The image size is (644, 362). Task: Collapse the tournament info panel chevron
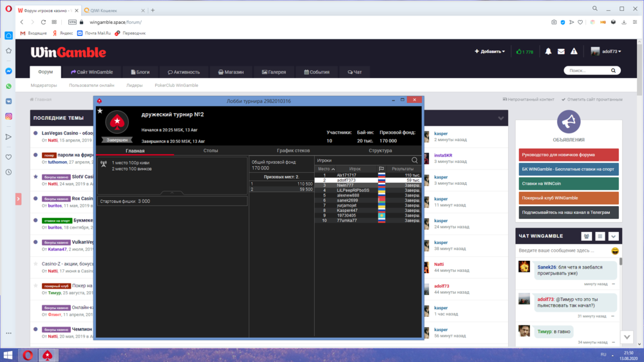click(x=171, y=193)
